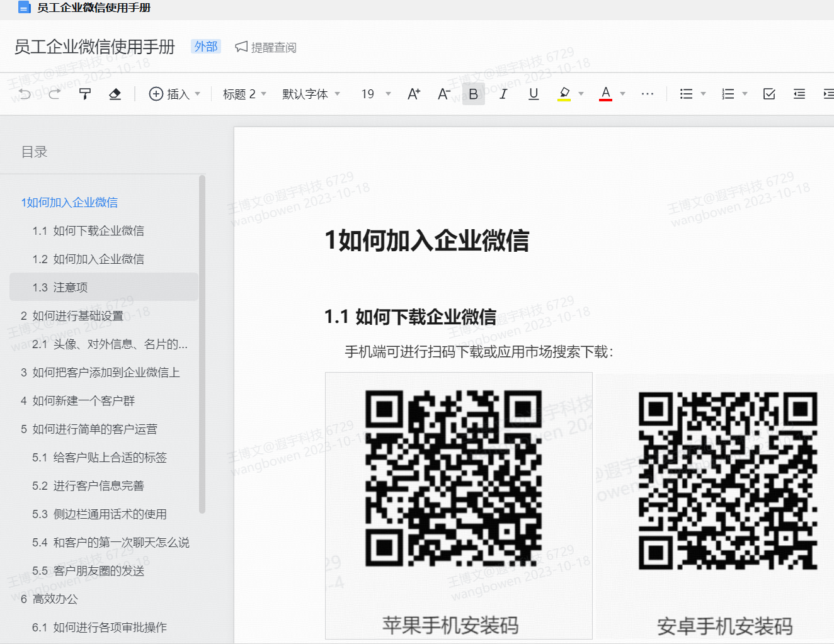Click the heading 1如何加入企业微信 in document

point(426,240)
